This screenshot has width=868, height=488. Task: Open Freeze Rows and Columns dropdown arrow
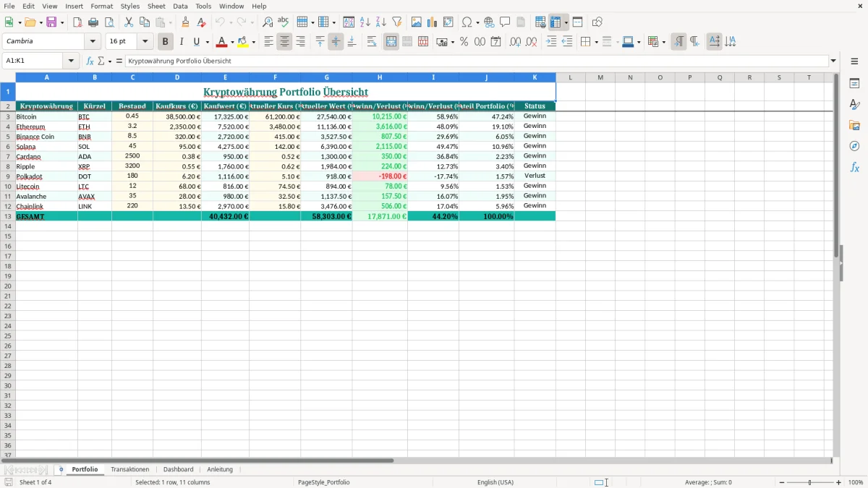(x=566, y=22)
